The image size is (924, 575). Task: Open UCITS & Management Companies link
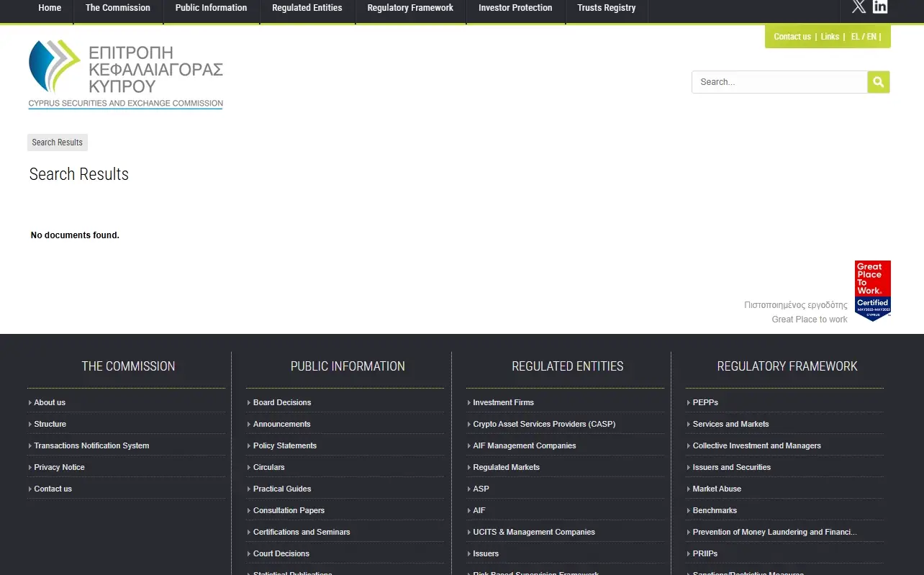click(x=534, y=532)
